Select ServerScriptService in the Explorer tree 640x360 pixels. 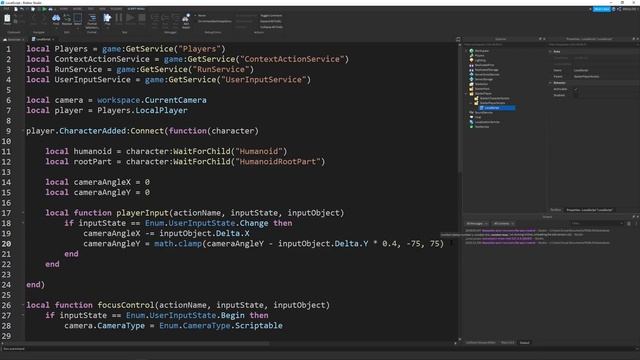[487, 74]
